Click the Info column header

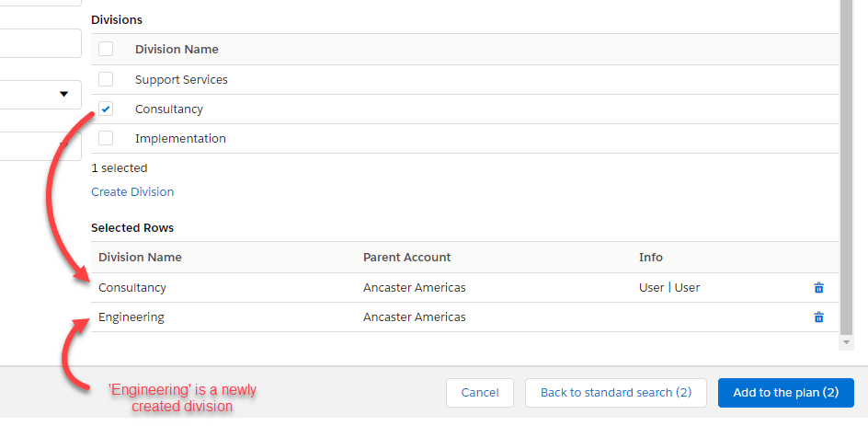[x=651, y=257]
